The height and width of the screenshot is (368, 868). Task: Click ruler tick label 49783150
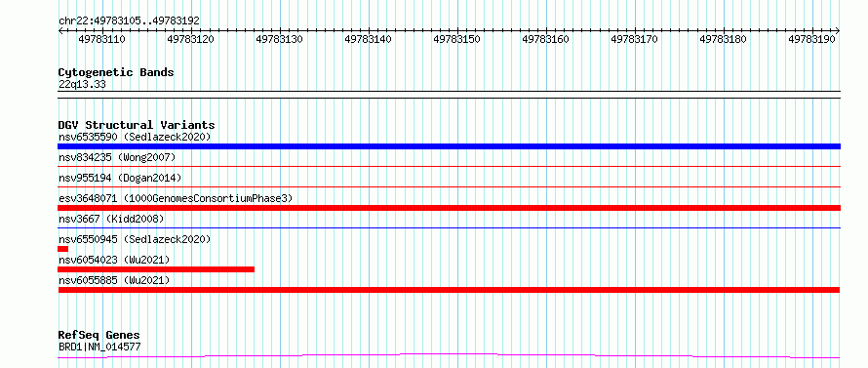pyautogui.click(x=456, y=39)
